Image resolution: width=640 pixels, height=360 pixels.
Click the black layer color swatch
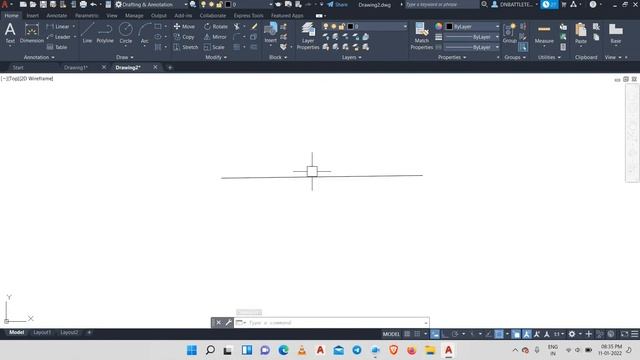tap(350, 27)
